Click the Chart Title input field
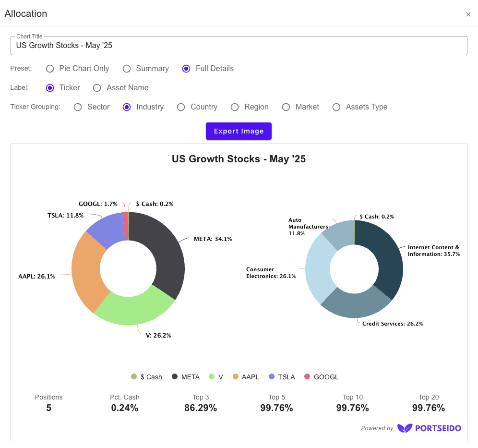This screenshot has height=448, width=478. coord(239,46)
